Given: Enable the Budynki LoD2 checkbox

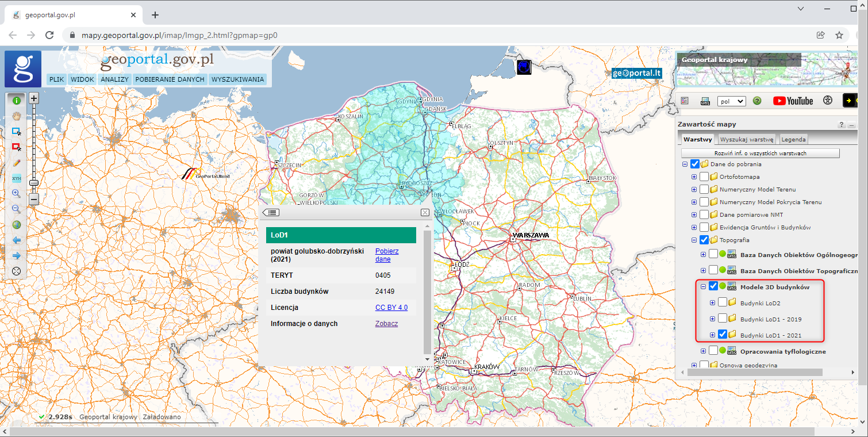Looking at the screenshot, I should tap(723, 302).
